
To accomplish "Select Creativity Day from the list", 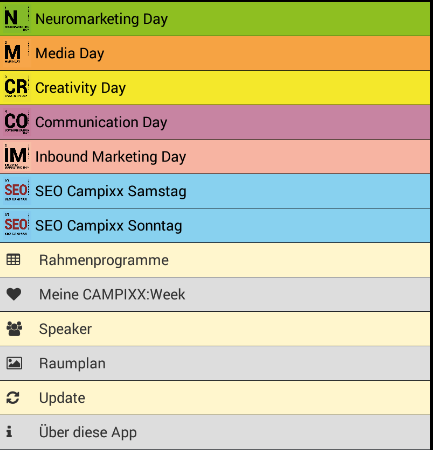I will pyautogui.click(x=215, y=88).
